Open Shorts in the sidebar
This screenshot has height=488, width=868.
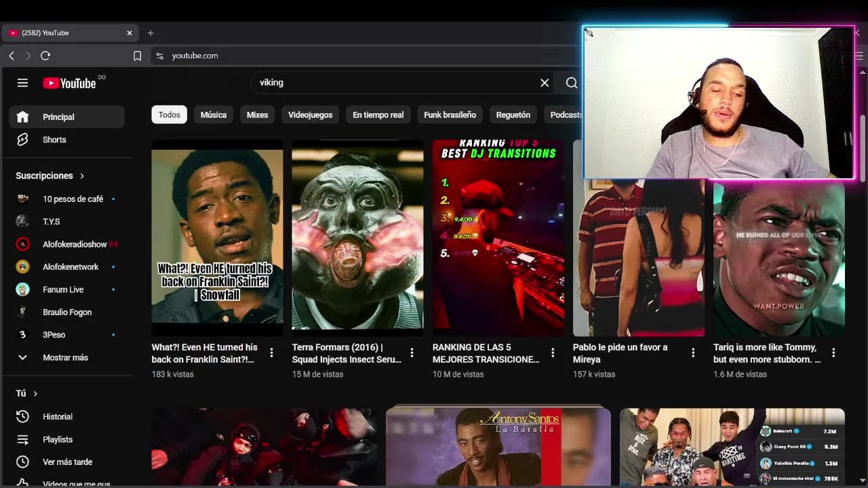click(66, 140)
